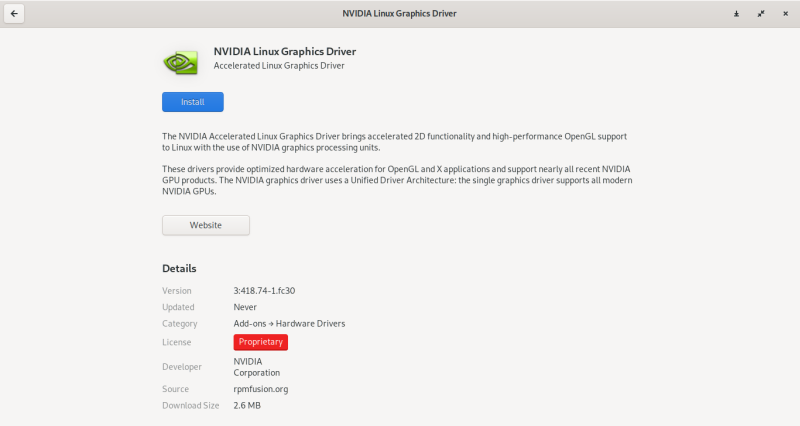Click the 'NVIDIA Corporation' developer value
The image size is (800, 426).
pos(257,367)
